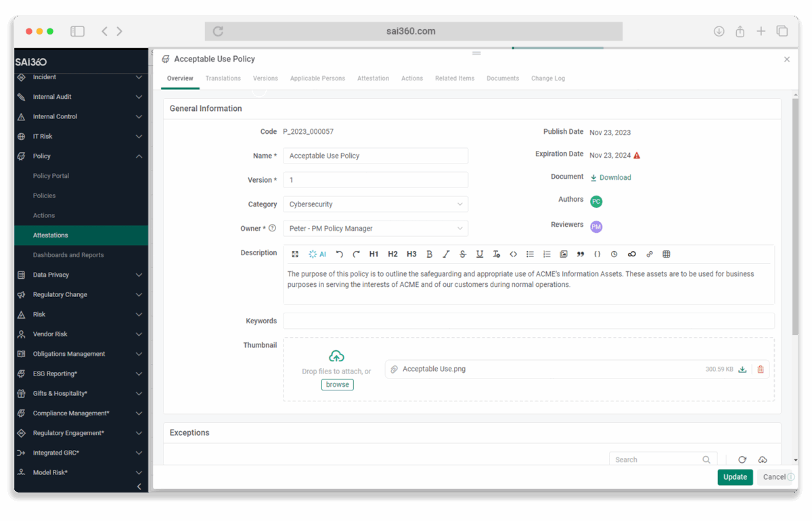812x521 pixels.
Task: Apply H3 heading format
Action: [411, 254]
